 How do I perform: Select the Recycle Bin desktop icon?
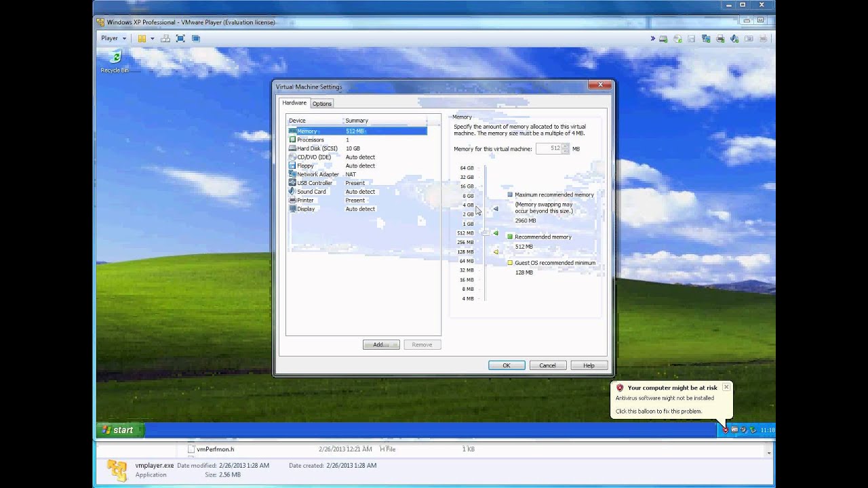click(115, 61)
